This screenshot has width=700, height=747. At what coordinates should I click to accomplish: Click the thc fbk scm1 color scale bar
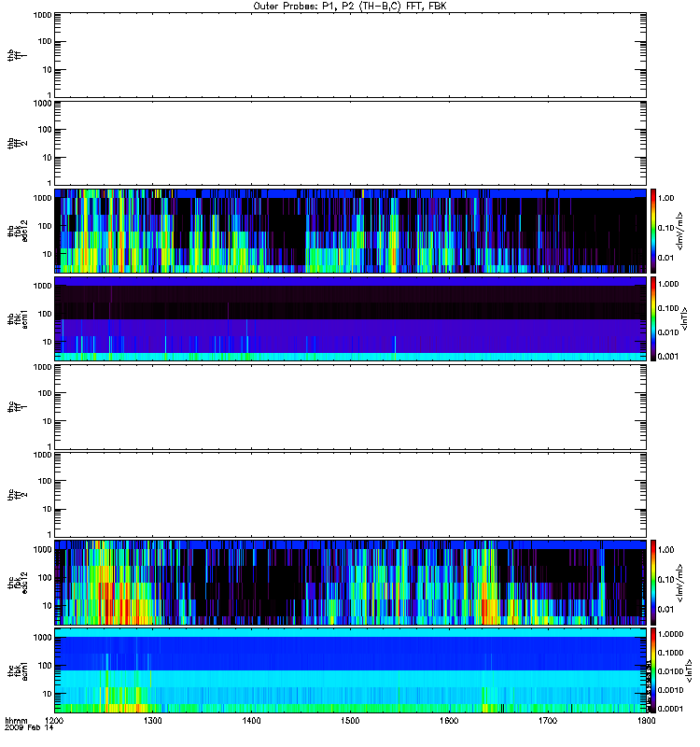pos(653,670)
